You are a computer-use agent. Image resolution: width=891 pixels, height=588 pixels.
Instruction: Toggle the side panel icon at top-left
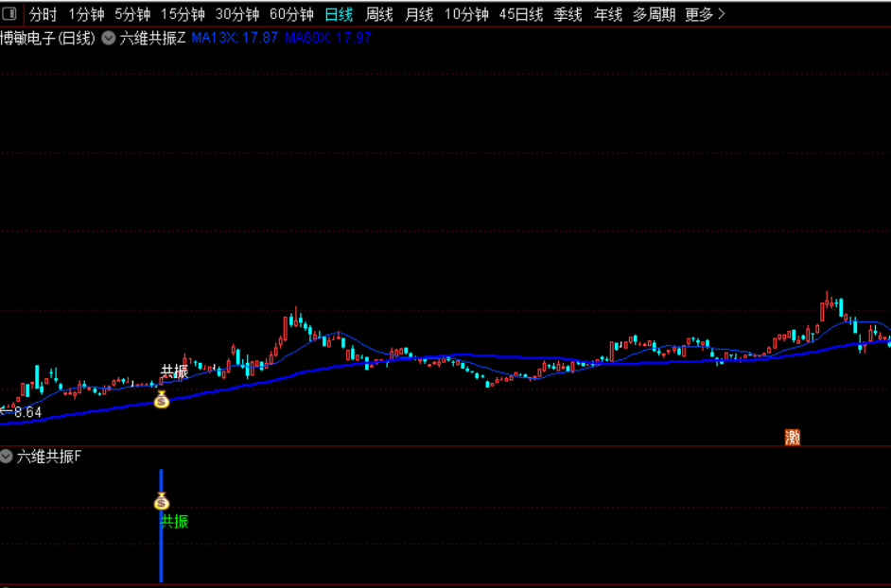click(9, 12)
